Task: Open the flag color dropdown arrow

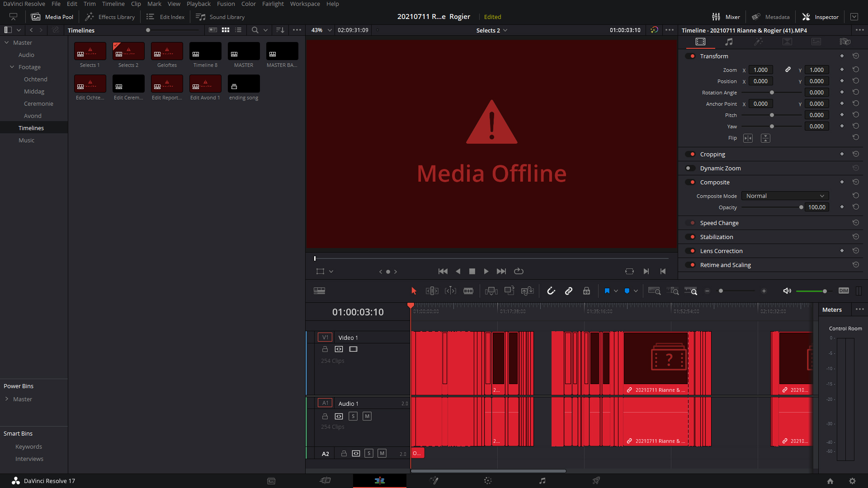Action: [x=616, y=291]
